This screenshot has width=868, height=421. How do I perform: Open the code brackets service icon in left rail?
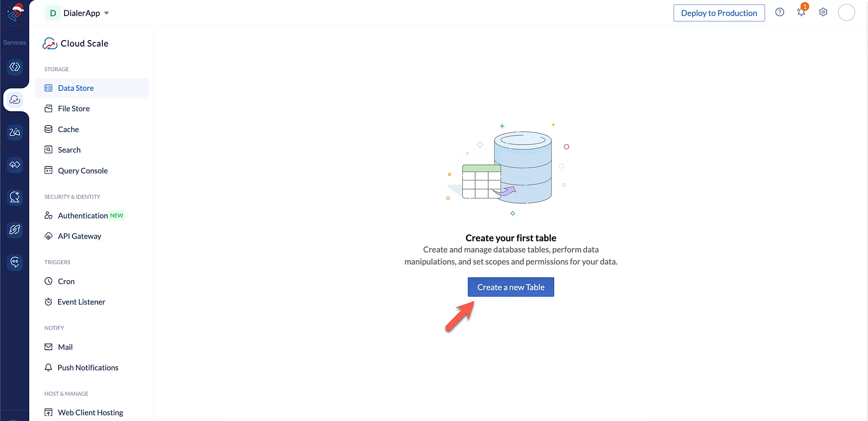(x=15, y=67)
